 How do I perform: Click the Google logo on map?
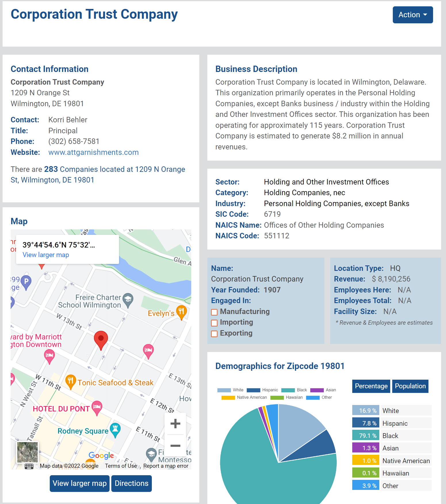(101, 456)
